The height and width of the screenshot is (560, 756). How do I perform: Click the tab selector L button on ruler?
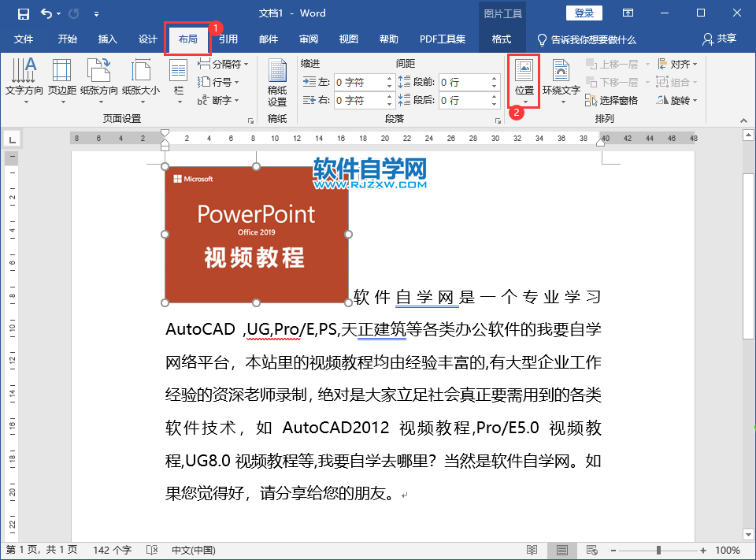pyautogui.click(x=12, y=140)
